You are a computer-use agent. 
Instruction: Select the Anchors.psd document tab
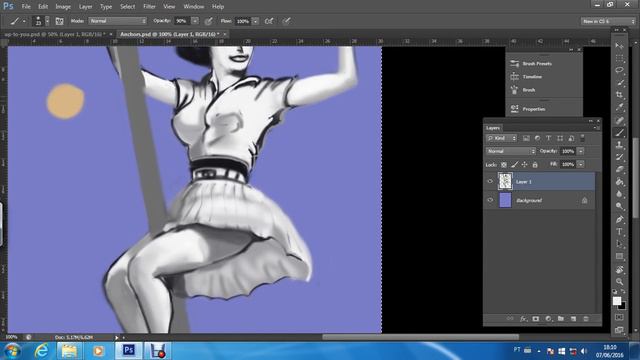[169, 34]
